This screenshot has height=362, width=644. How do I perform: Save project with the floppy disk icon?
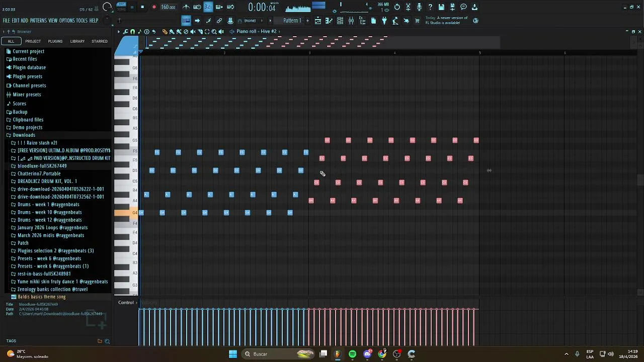click(441, 7)
